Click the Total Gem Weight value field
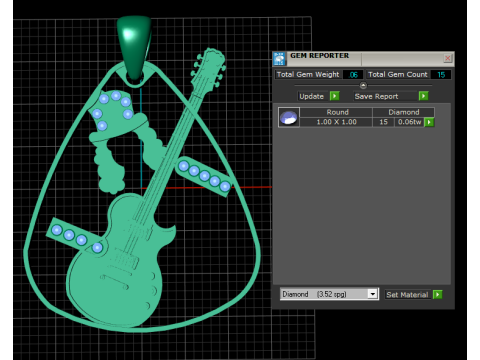Viewport: 480px width, 360px height. click(x=353, y=75)
